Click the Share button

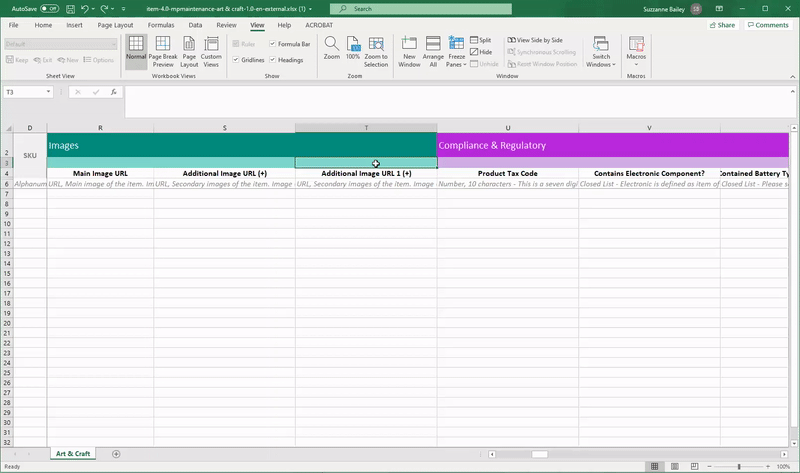point(722,25)
